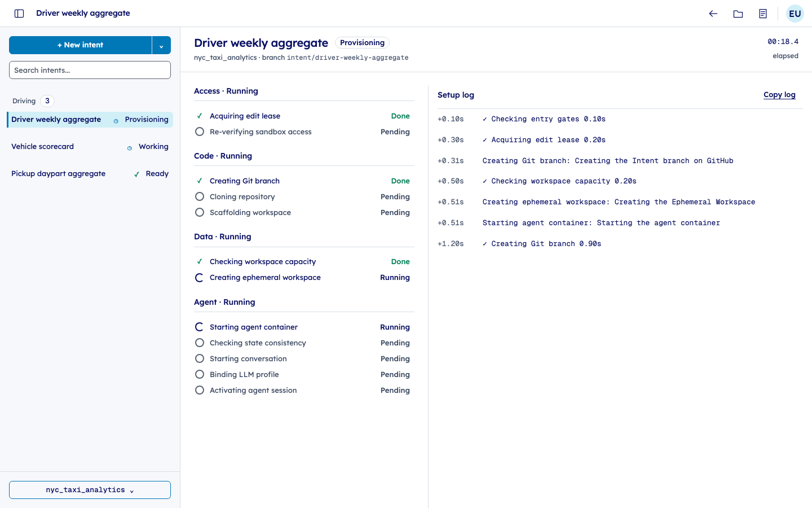Viewport: 812px width, 508px height.
Task: Click the Activating agent session pending circle
Action: coord(199,390)
